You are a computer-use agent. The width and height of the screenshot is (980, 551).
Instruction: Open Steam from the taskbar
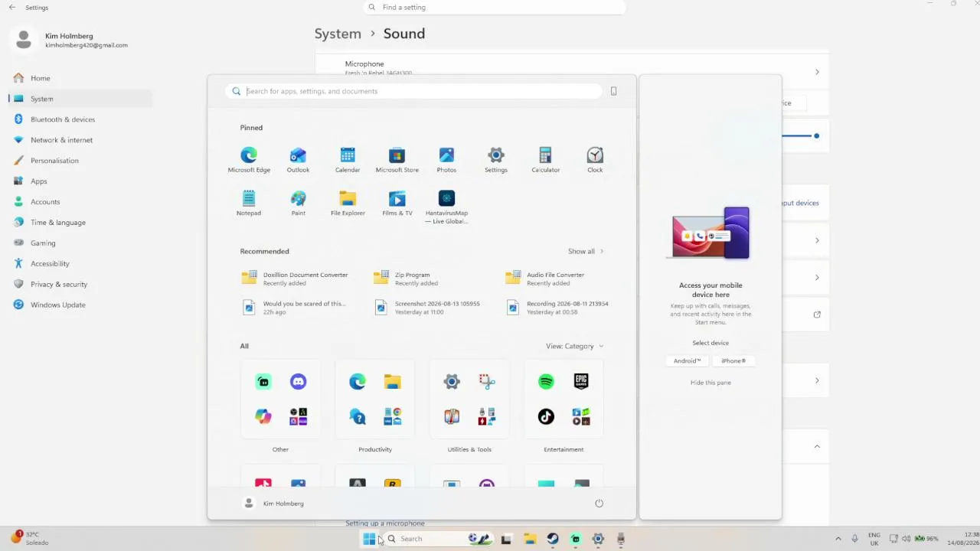(x=552, y=539)
